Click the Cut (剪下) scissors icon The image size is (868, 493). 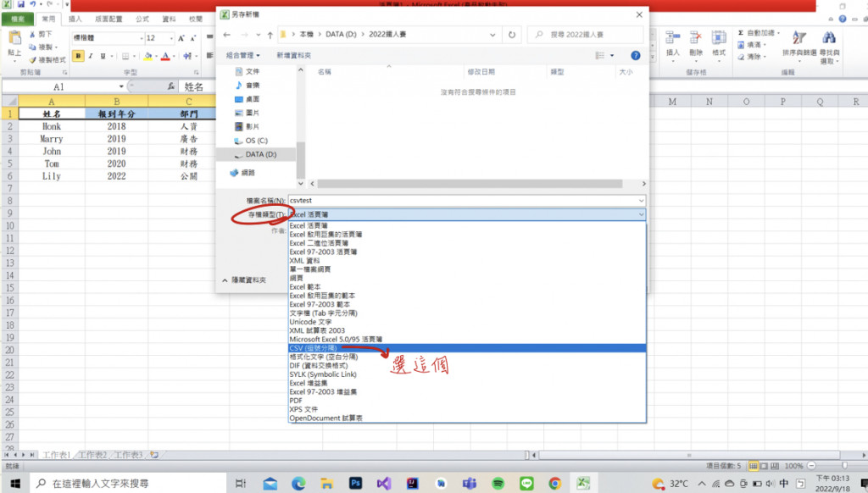33,34
